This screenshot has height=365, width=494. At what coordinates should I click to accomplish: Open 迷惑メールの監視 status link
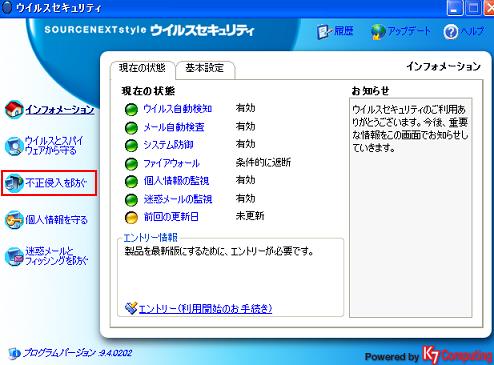pos(178,199)
